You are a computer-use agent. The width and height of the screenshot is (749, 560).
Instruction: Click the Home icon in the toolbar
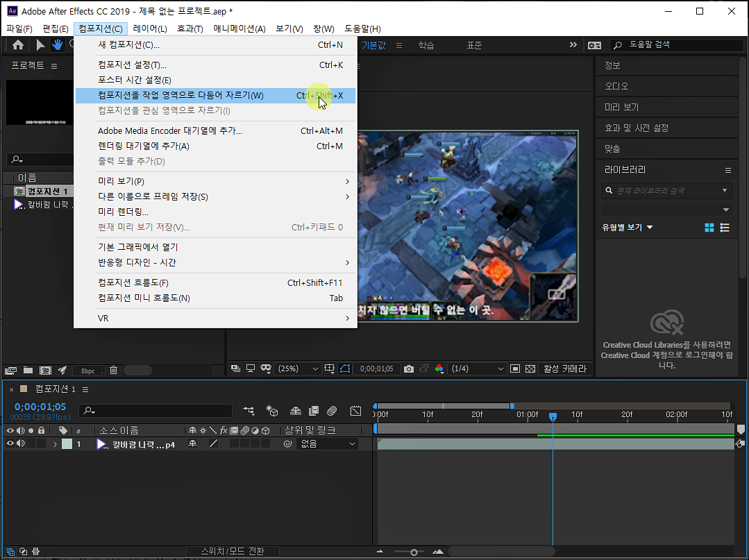pos(18,45)
